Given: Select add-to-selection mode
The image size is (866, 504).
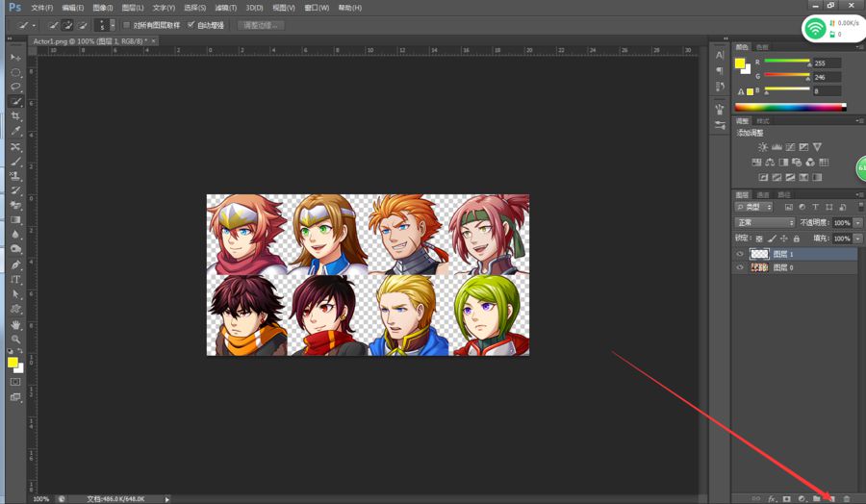Looking at the screenshot, I should [x=67, y=25].
